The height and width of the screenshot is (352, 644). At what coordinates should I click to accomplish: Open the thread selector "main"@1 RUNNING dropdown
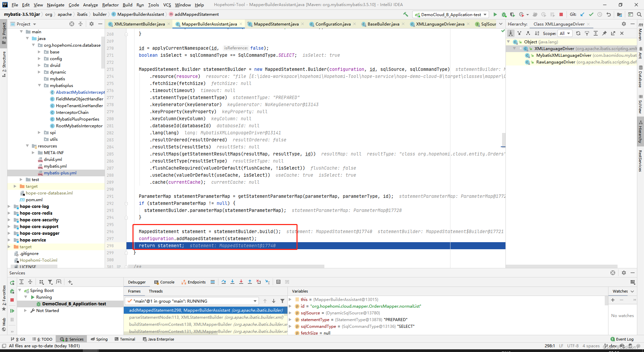pyautogui.click(x=192, y=301)
